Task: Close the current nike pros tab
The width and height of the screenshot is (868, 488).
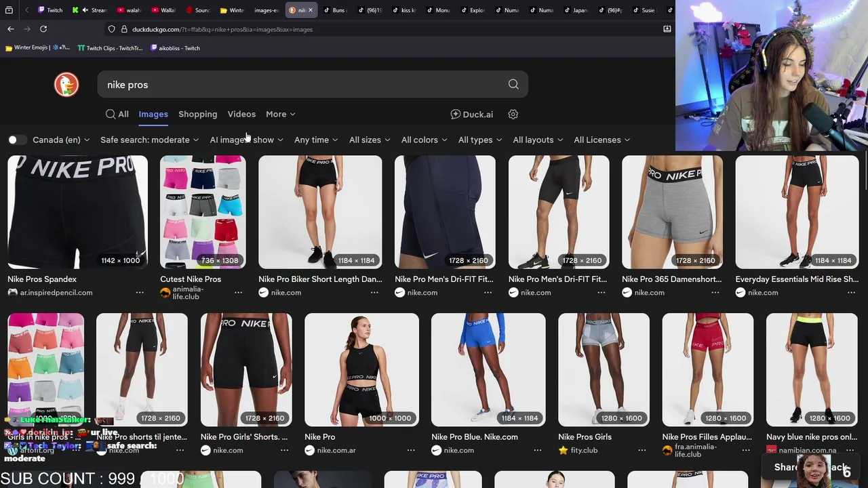Action: (311, 10)
